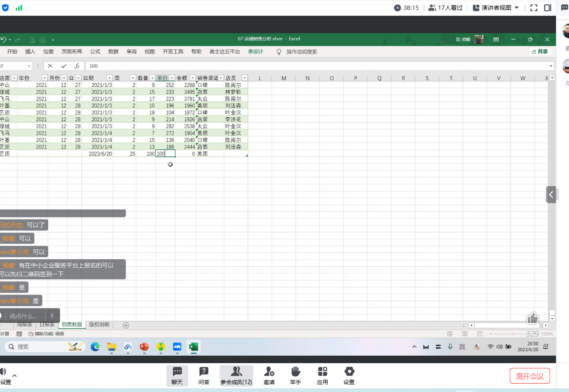Image resolution: width=569 pixels, height=392 pixels.
Task: Toggle the side panel layout icon
Action: 548,8
